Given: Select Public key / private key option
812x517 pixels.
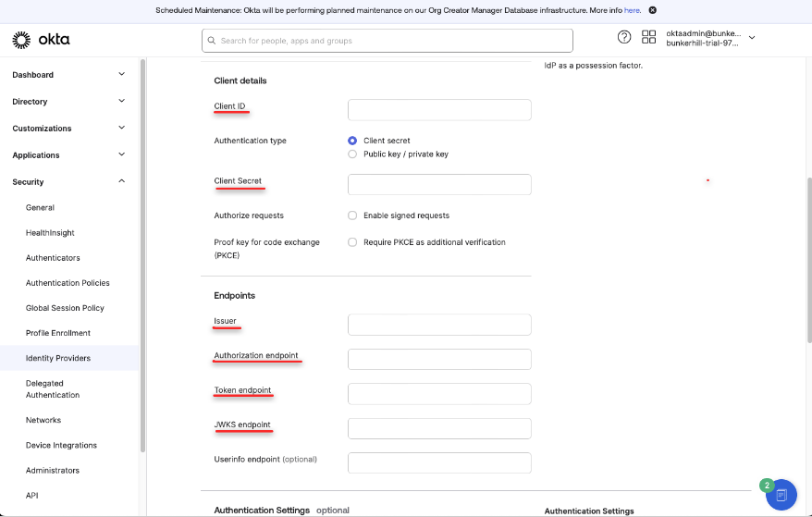Looking at the screenshot, I should tap(352, 154).
